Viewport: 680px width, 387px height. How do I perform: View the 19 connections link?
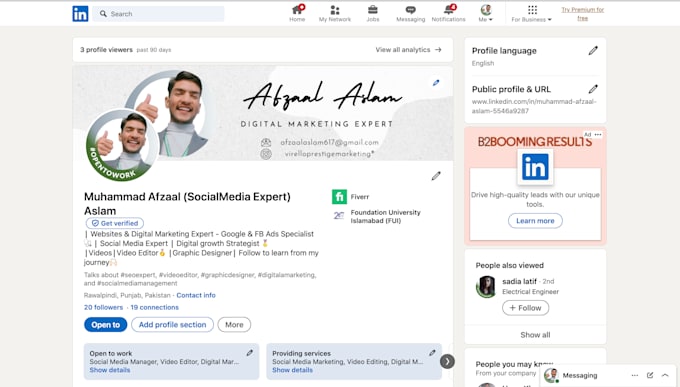(154, 307)
